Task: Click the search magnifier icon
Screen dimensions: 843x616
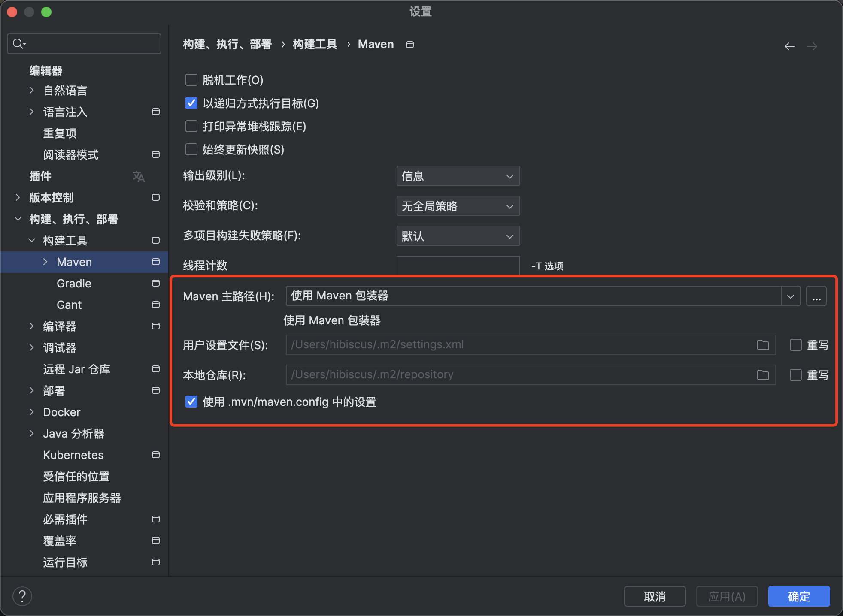Action: coord(18,44)
